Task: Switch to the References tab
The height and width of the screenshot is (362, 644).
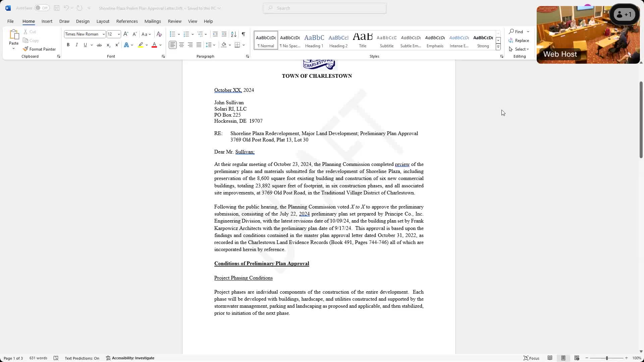Action: click(127, 21)
